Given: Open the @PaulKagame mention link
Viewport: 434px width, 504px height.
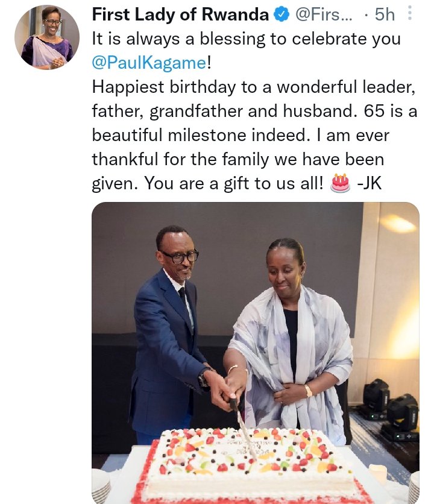Looking at the screenshot, I should pos(149,62).
